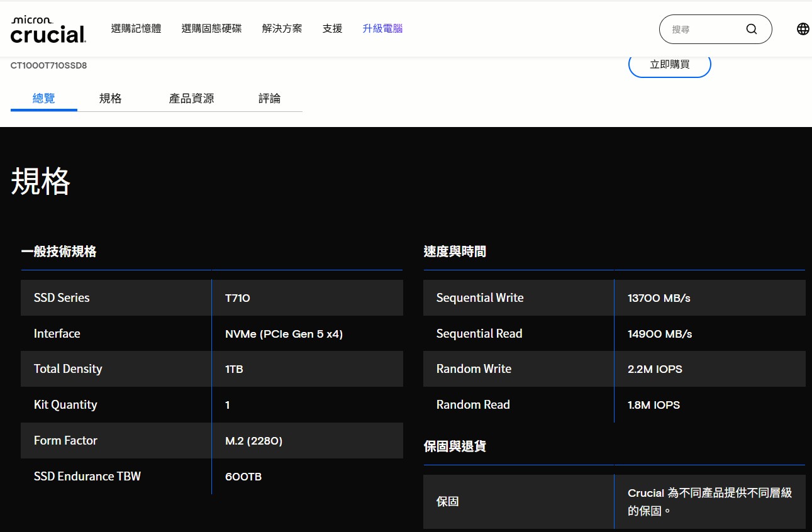Viewport: 812px width, 532px height.
Task: Open the globe language selector
Action: pyautogui.click(x=803, y=29)
